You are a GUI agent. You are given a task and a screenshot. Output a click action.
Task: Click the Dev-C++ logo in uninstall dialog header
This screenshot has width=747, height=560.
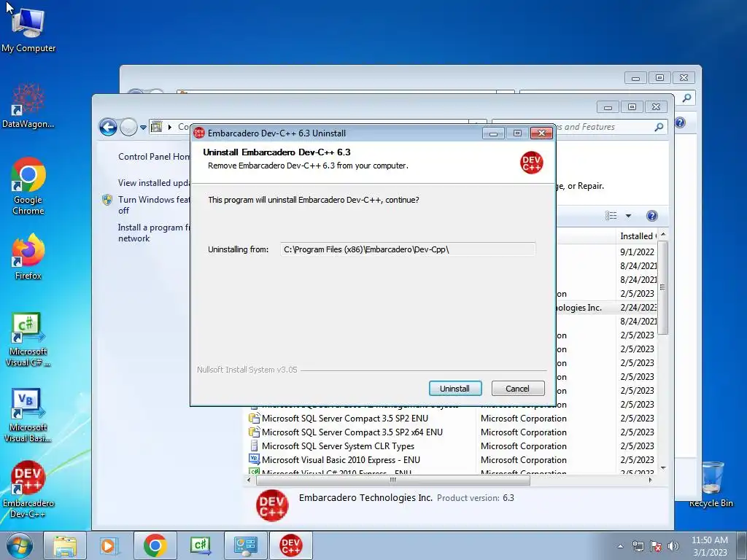[x=531, y=163]
